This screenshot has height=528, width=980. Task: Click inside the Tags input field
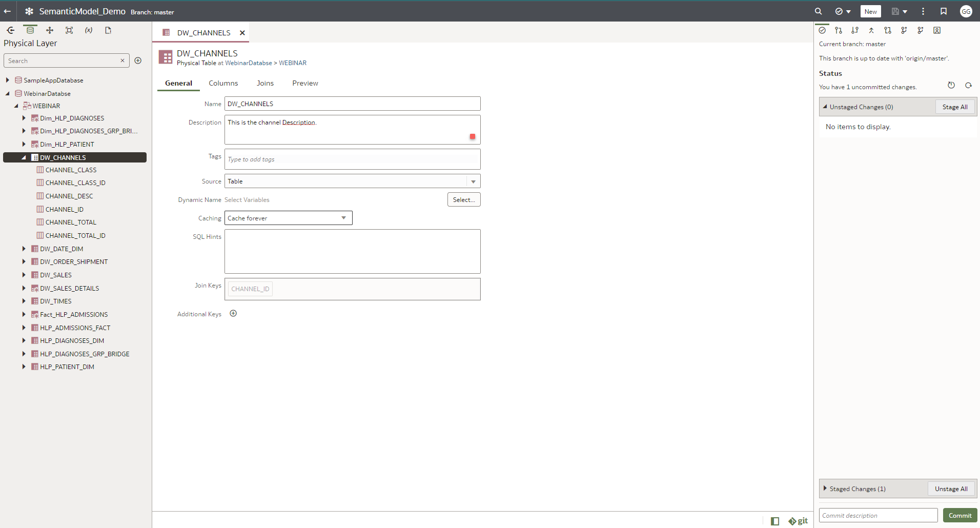pyautogui.click(x=352, y=159)
